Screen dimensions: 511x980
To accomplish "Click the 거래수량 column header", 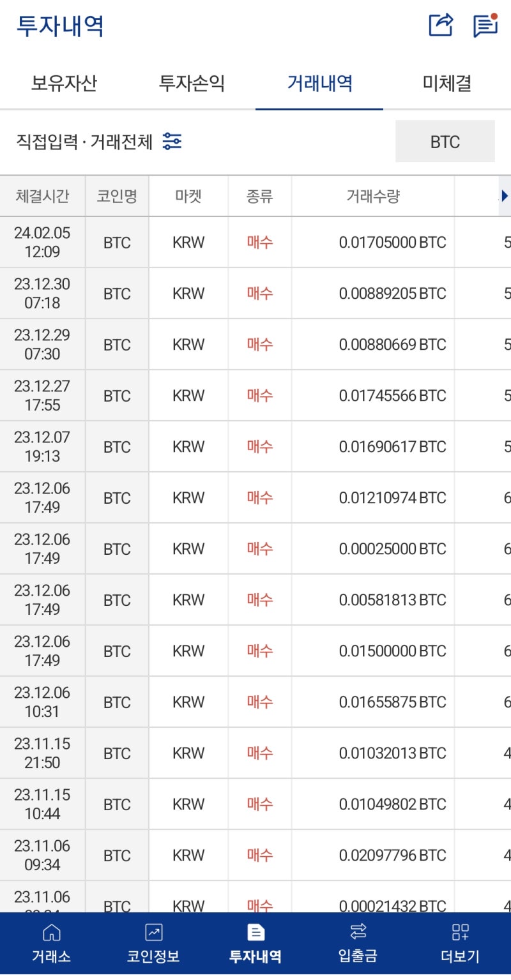I will (x=373, y=196).
